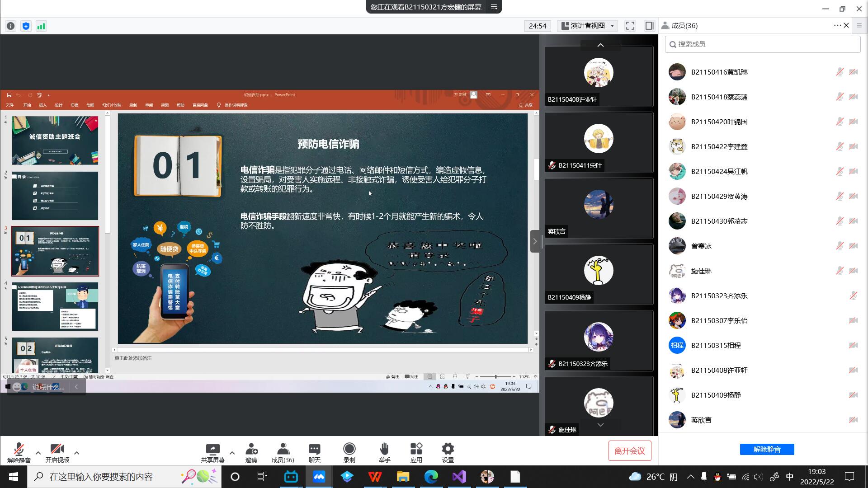Click network signal status icon

[41, 26]
